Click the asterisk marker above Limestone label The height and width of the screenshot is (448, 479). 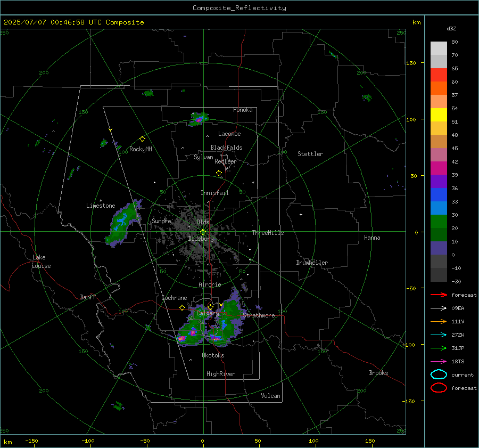101,201
